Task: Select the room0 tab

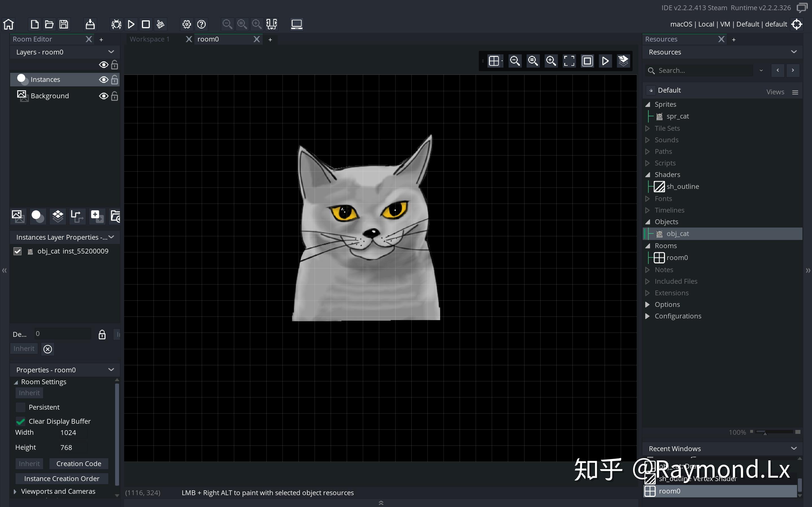Action: (x=209, y=39)
